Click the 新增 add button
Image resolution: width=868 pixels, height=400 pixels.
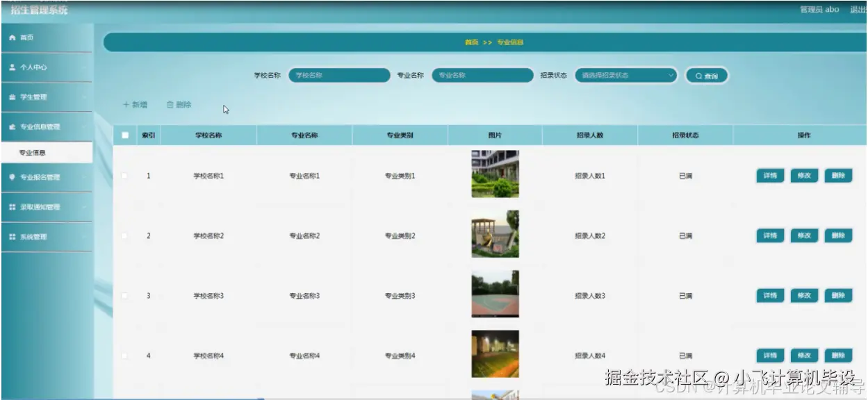[x=135, y=105]
